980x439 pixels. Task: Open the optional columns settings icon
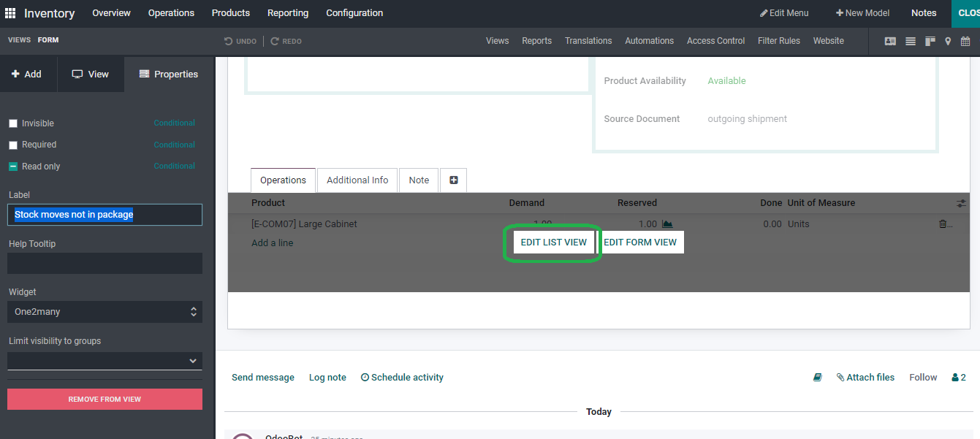pyautogui.click(x=961, y=203)
